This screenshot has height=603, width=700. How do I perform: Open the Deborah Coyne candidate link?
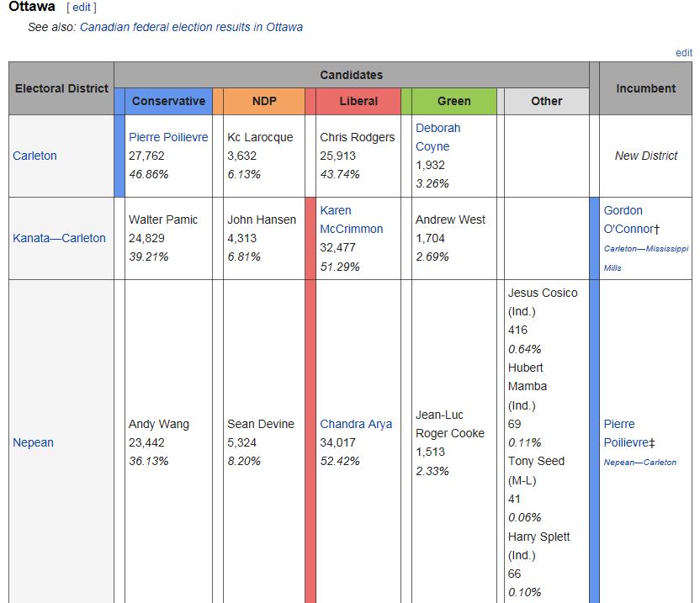tap(437, 137)
